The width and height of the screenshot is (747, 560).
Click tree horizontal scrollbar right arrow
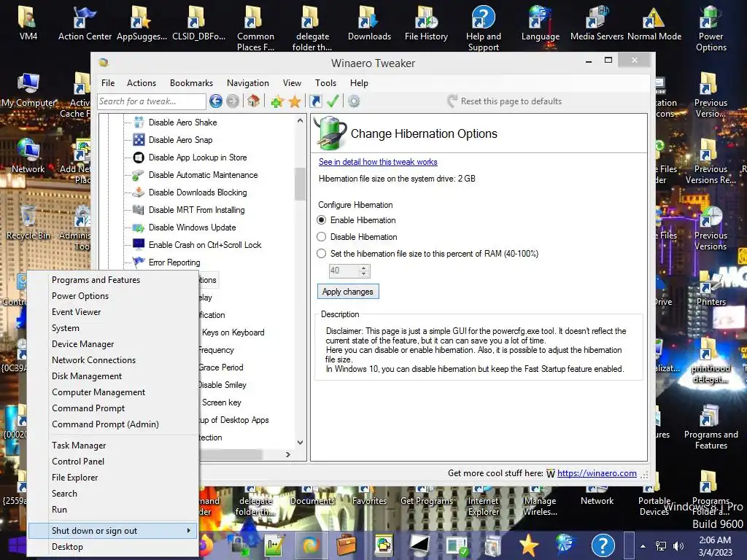pos(287,455)
